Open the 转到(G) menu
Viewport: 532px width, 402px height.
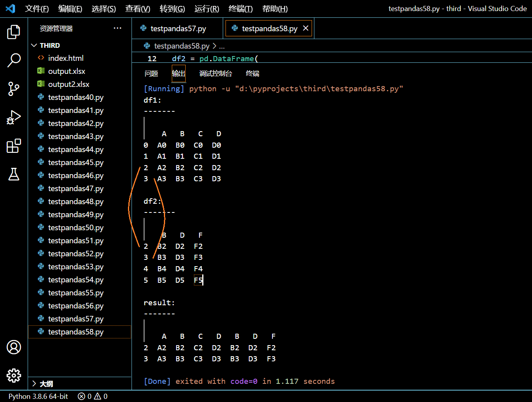(172, 9)
